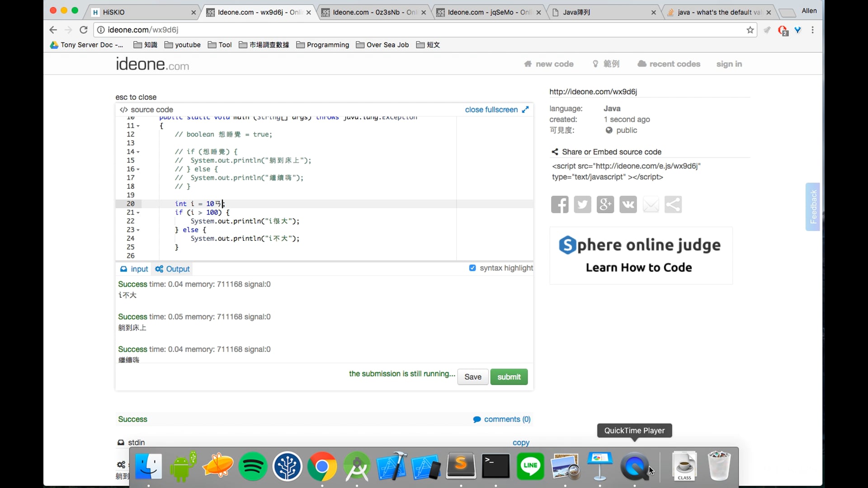
Task: Collapse code fold arrow at line 23
Action: 138,230
